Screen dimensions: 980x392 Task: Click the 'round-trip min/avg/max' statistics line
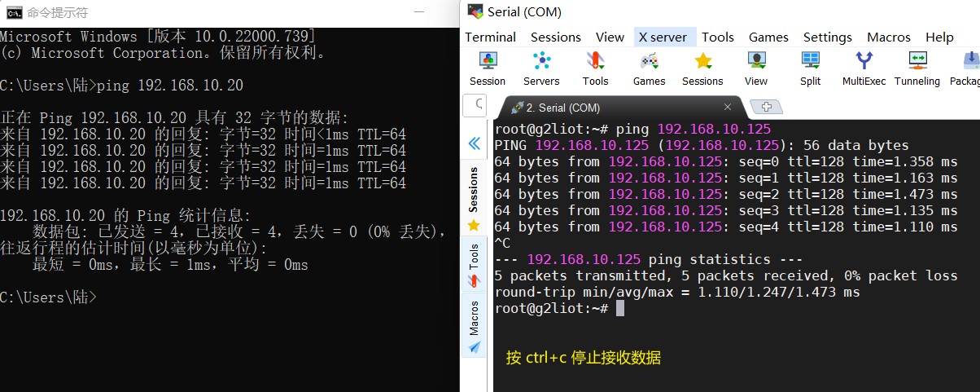coord(677,292)
